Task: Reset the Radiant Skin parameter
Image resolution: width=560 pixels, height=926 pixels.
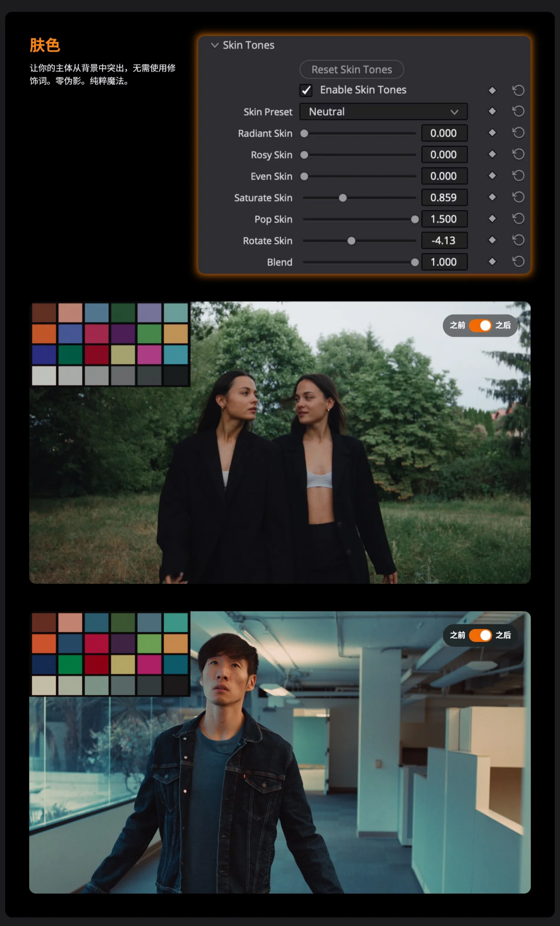Action: (x=518, y=133)
